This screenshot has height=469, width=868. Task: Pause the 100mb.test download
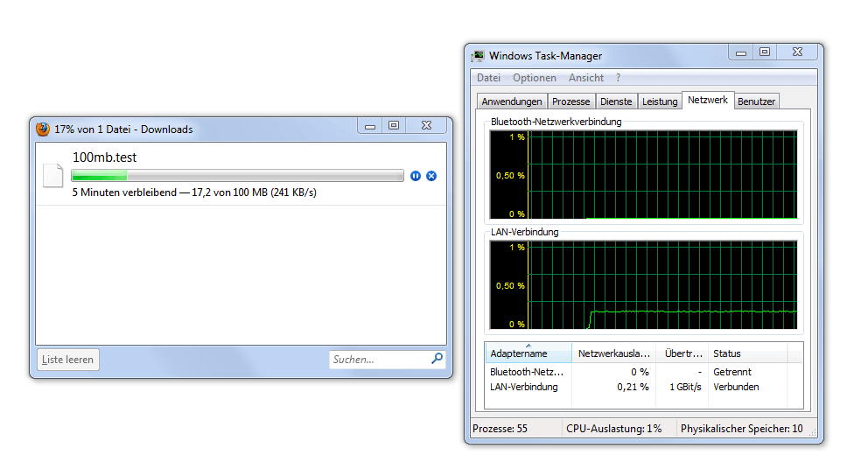tap(415, 176)
